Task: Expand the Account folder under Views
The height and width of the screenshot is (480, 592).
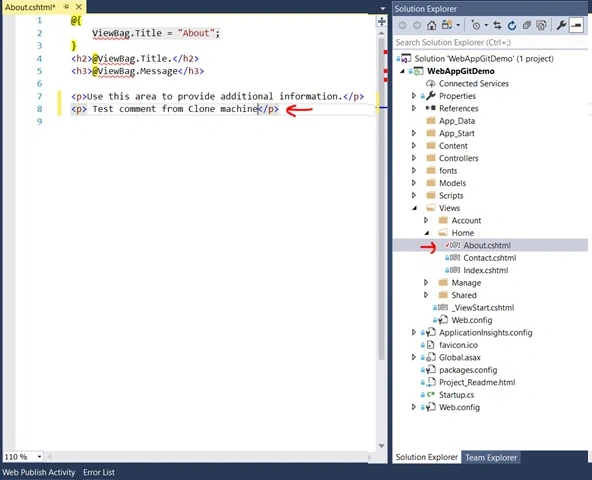Action: tap(426, 221)
